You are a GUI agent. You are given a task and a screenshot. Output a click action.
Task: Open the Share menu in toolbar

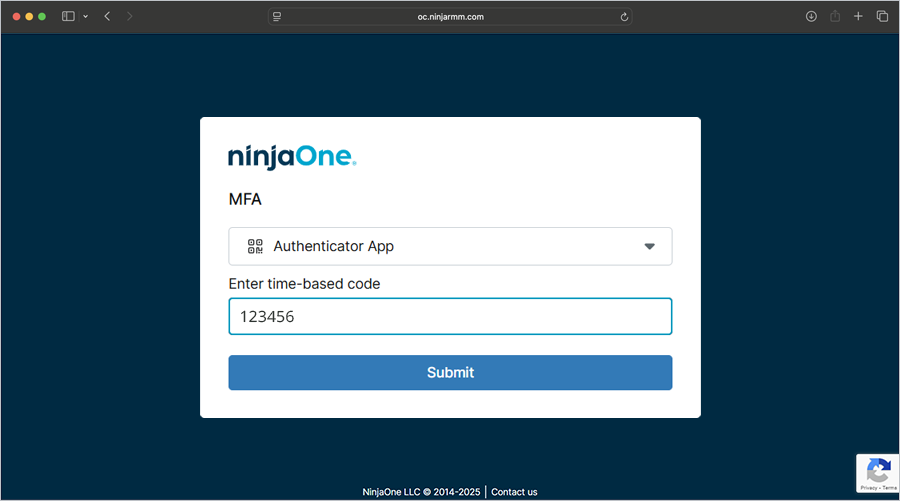click(x=834, y=17)
